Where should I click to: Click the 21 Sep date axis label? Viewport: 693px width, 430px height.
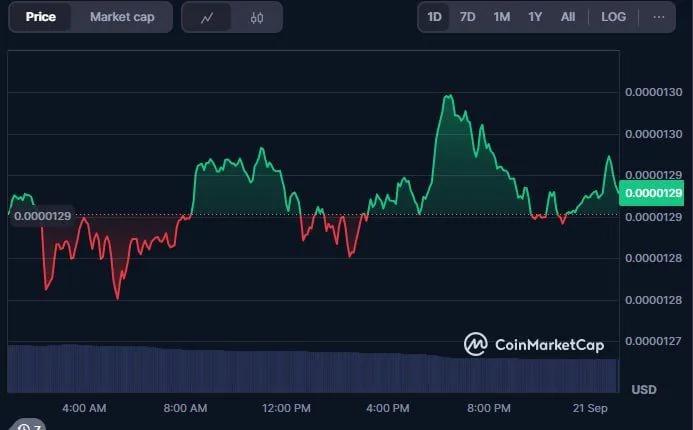pyautogui.click(x=592, y=408)
